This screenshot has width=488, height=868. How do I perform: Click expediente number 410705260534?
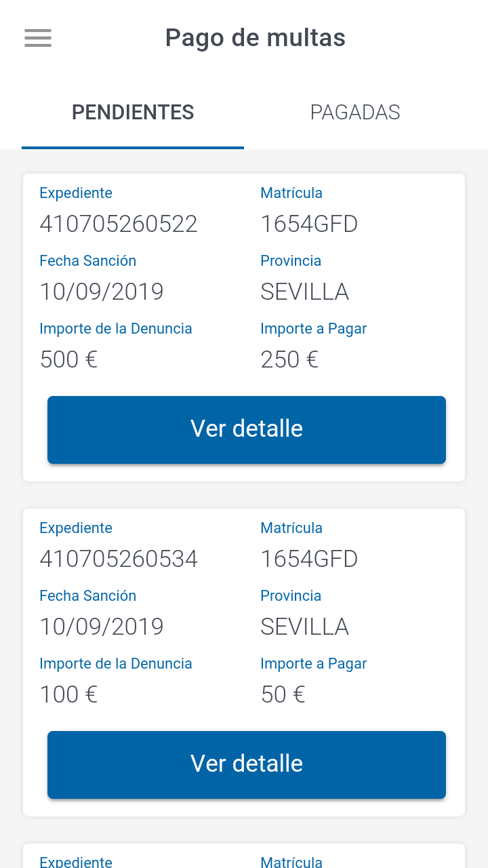point(119,559)
